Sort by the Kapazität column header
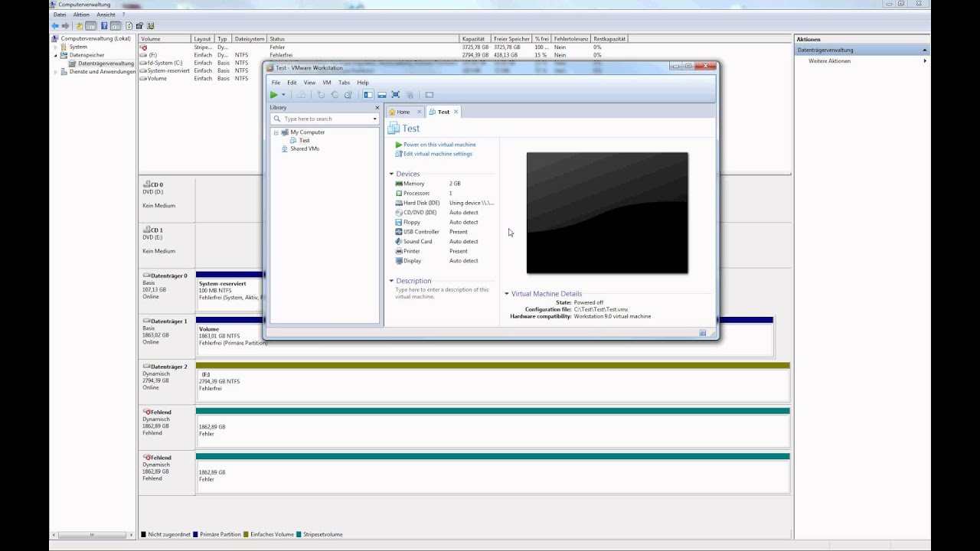The width and height of the screenshot is (980, 551). pyautogui.click(x=476, y=39)
